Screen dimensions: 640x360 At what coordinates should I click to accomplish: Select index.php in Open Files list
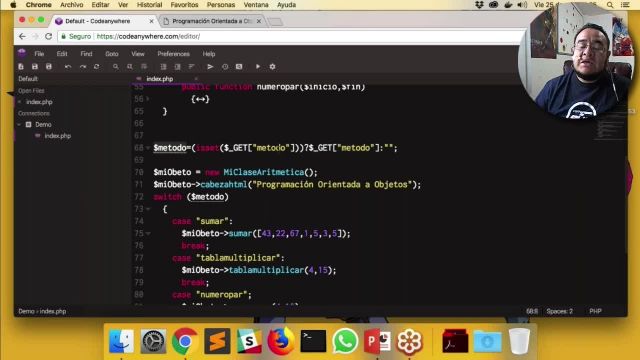point(40,102)
